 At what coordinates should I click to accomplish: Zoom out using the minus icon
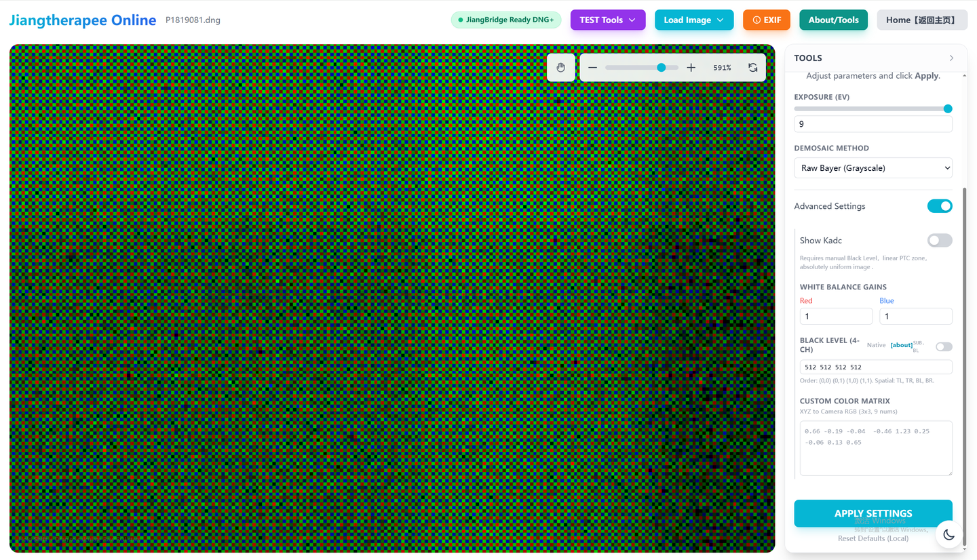pyautogui.click(x=592, y=67)
